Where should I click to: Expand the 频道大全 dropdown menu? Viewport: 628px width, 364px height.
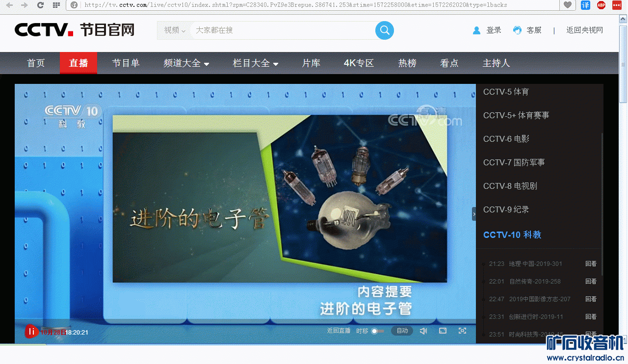[x=186, y=63]
